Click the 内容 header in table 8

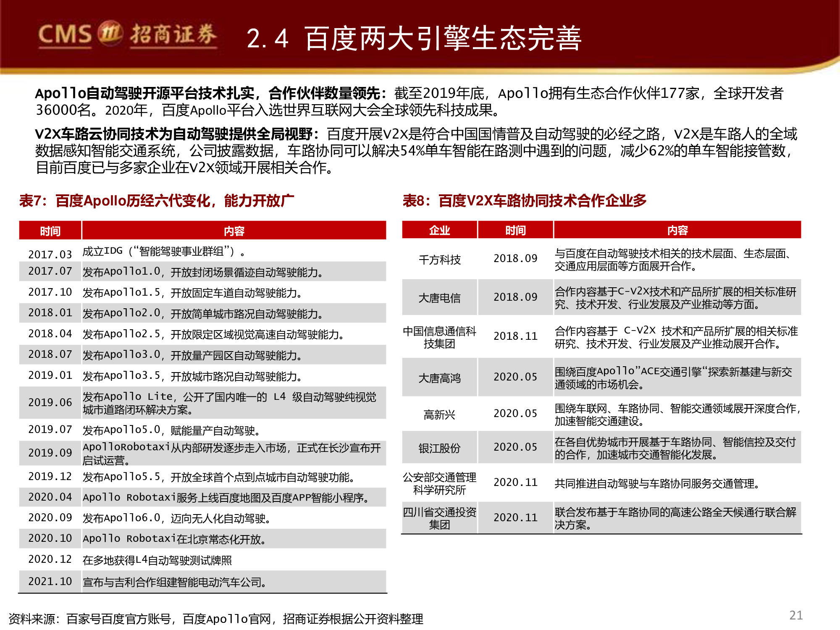pos(677,230)
